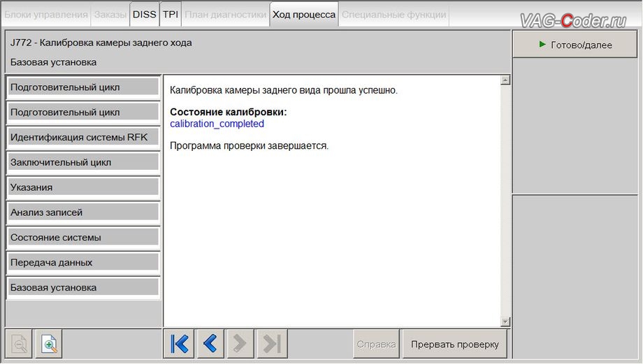Click the scrollbar up arrow
Screen dimensions: 643x364
pyautogui.click(x=505, y=80)
